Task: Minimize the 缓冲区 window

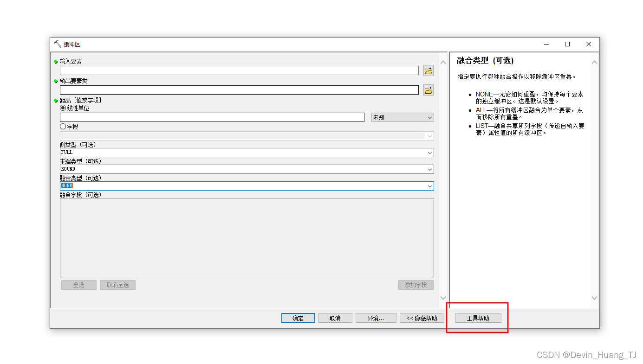Action: [546, 44]
